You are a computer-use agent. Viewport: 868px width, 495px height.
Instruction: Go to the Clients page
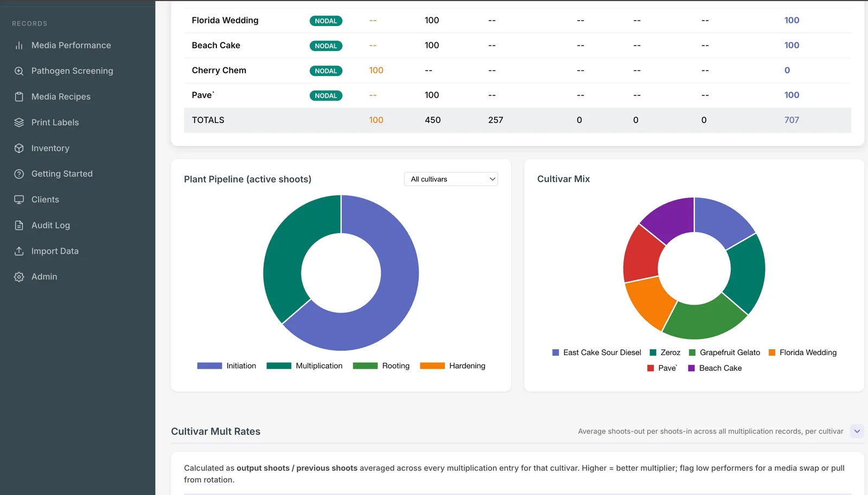coord(45,200)
